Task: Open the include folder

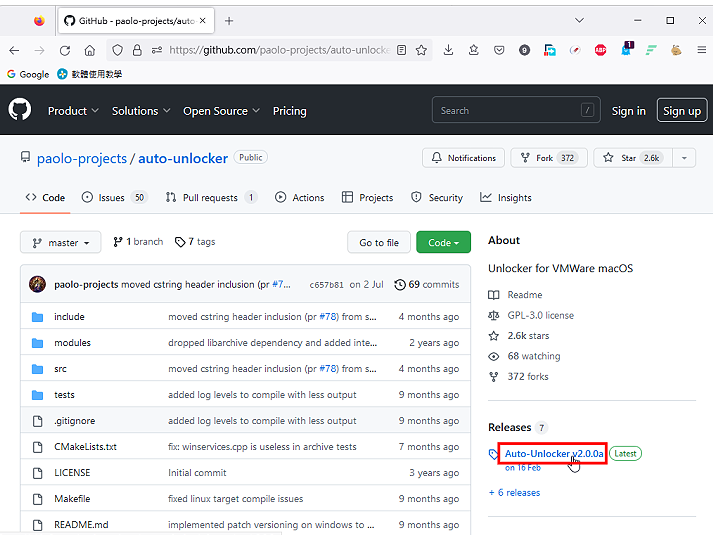Action: [69, 316]
